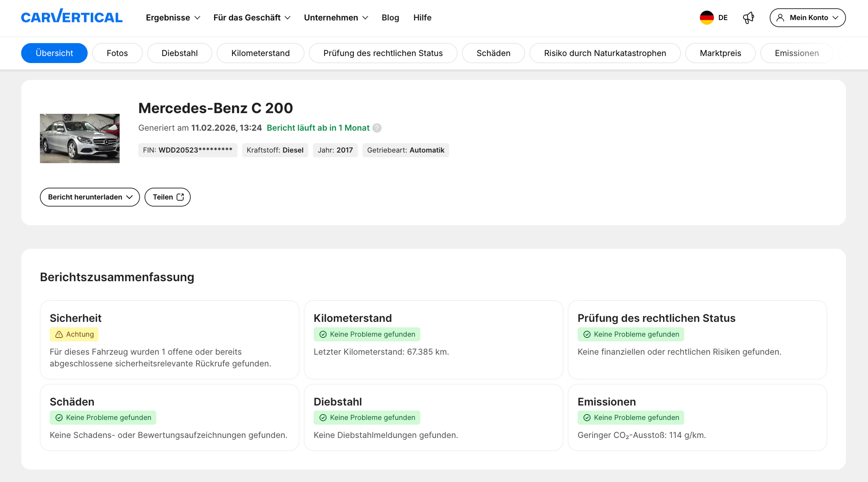Screen dimensions: 868x482
Task: Open the Hilfe link
Action: 422,18
